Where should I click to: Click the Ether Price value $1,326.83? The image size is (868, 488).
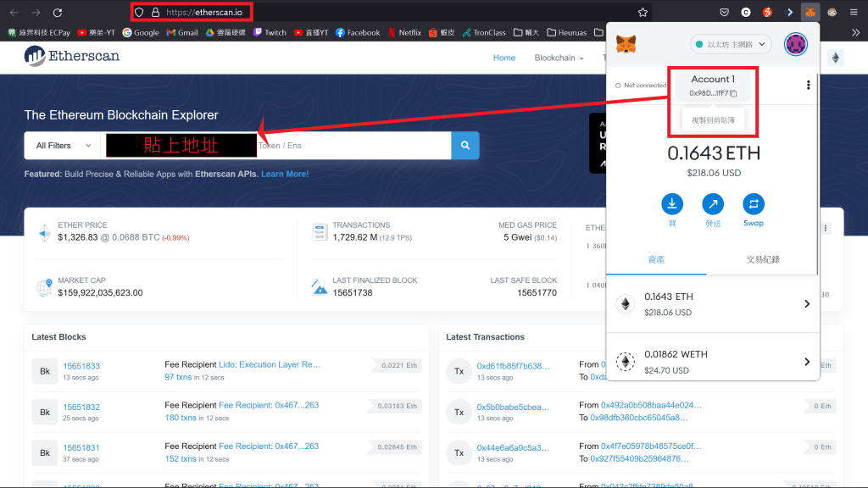pos(77,237)
